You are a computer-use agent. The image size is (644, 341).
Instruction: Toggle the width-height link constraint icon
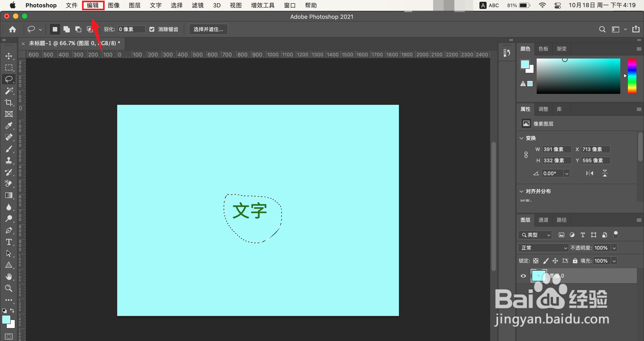[x=526, y=155]
